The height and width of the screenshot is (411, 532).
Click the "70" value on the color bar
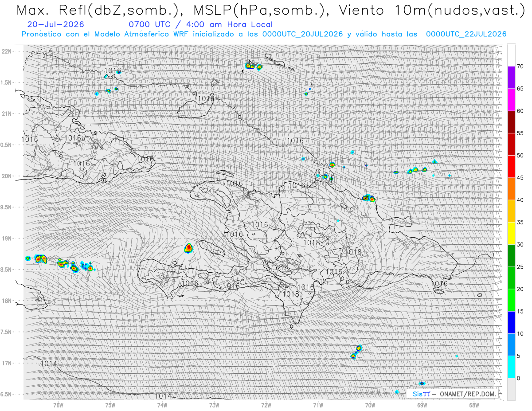pyautogui.click(x=520, y=67)
